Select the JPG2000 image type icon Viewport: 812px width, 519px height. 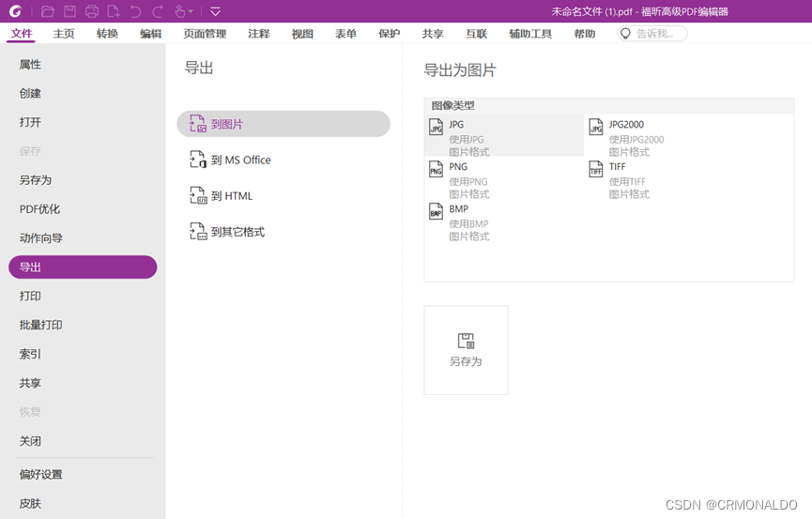[x=596, y=127]
